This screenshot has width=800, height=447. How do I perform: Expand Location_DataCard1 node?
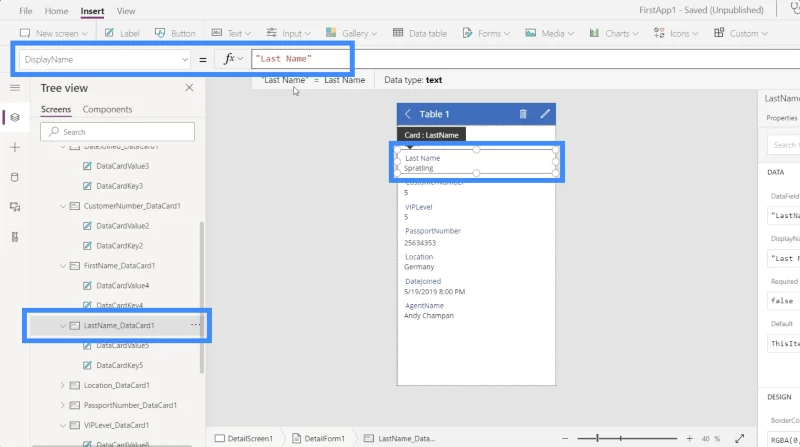(63, 385)
